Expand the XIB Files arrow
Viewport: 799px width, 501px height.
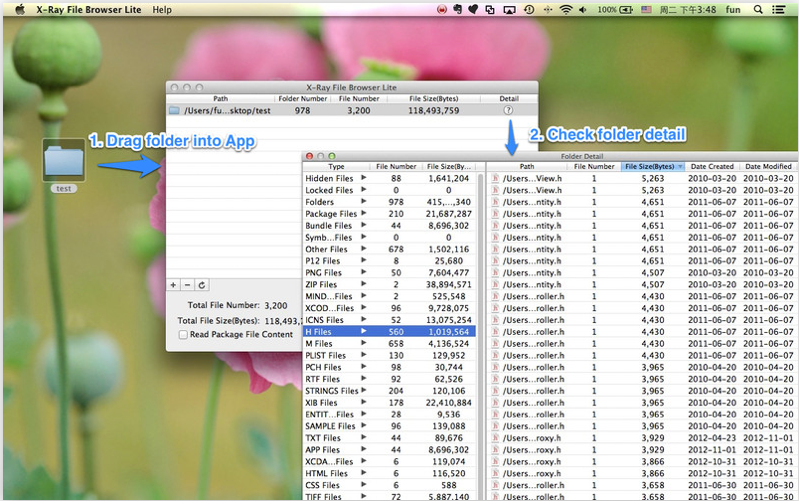coord(364,402)
